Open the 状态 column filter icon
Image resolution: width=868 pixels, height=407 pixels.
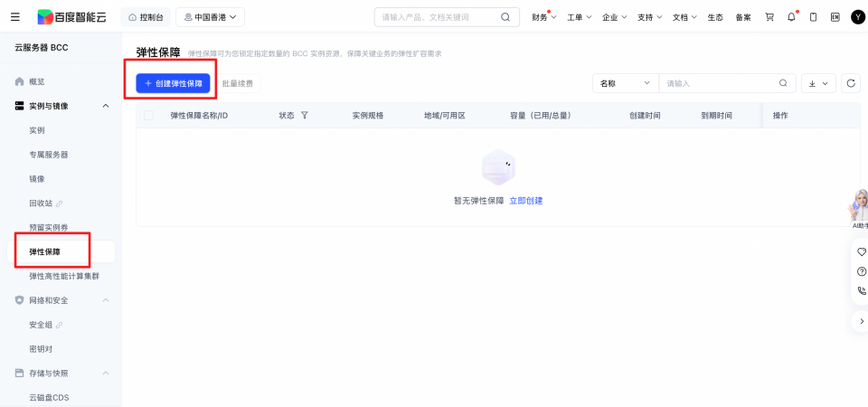pyautogui.click(x=305, y=115)
